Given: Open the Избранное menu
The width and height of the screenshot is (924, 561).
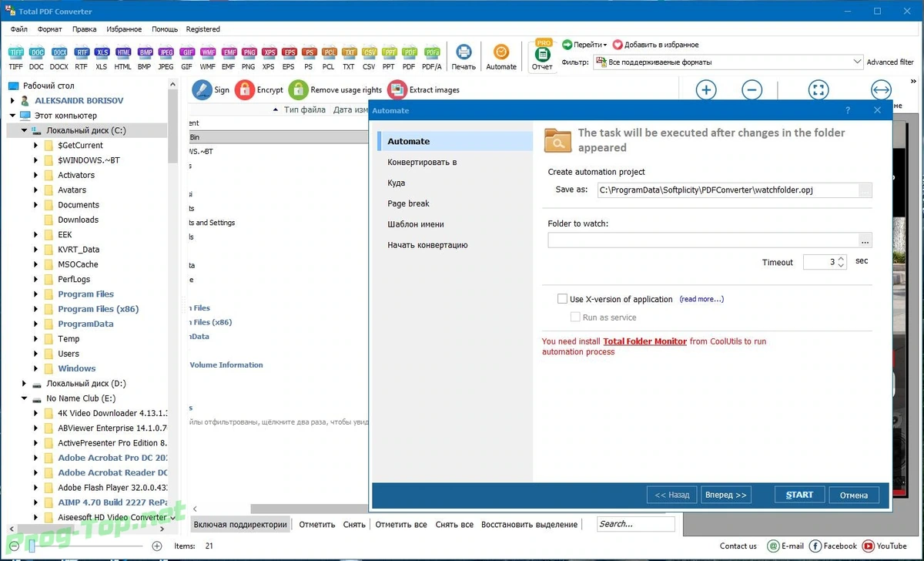Looking at the screenshot, I should [123, 29].
